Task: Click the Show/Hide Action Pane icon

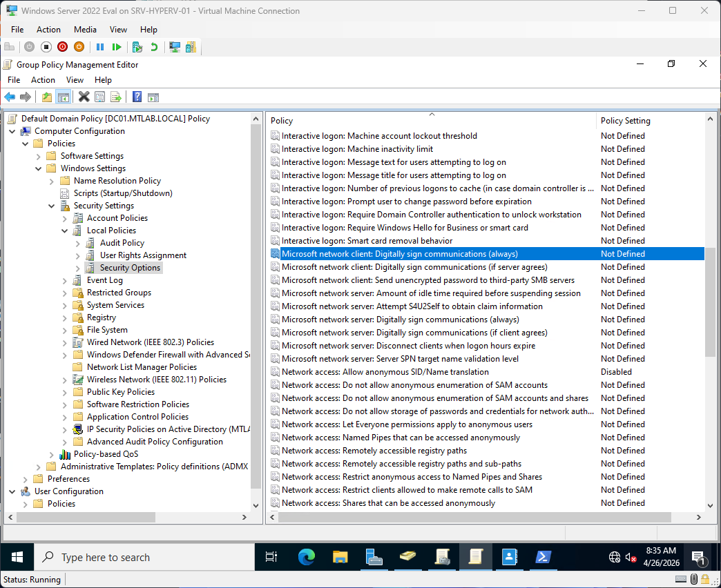Action: (x=153, y=97)
